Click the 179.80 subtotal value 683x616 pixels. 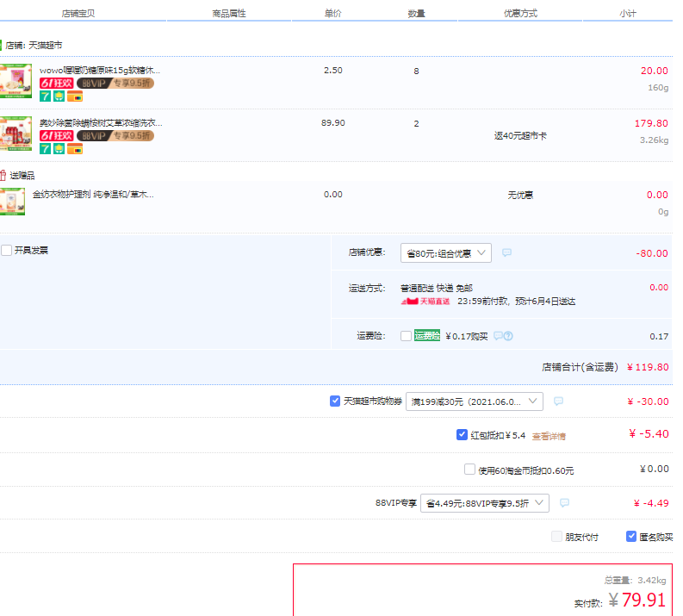click(x=651, y=123)
